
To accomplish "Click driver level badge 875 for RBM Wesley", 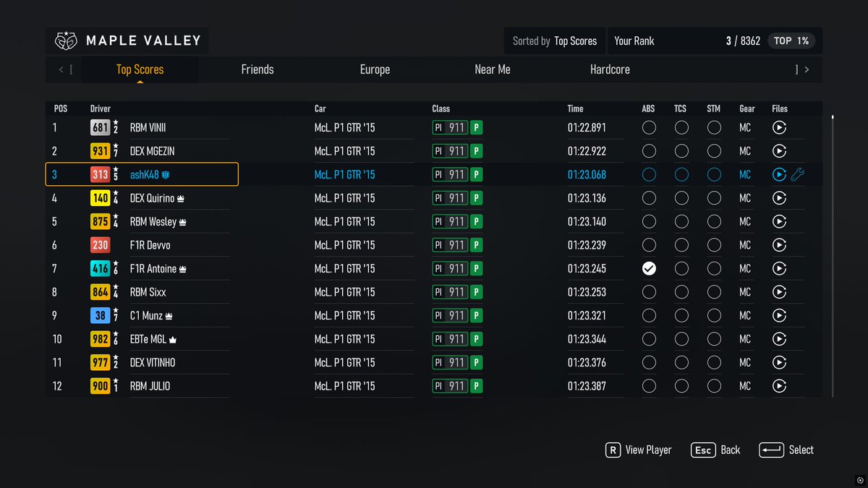I will [x=100, y=221].
